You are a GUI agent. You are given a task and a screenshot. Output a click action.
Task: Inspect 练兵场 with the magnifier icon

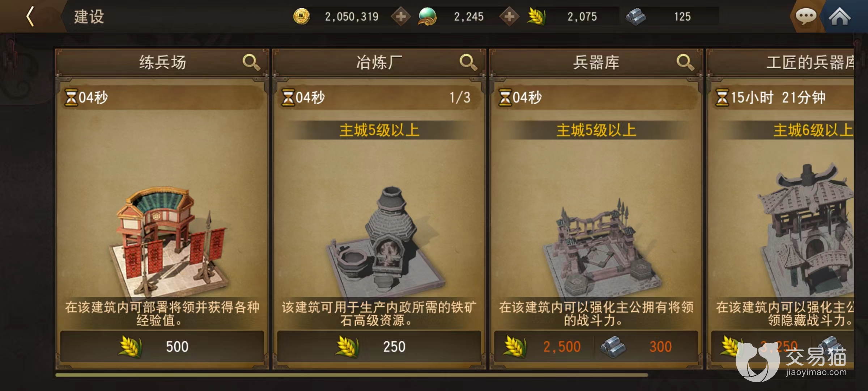251,62
